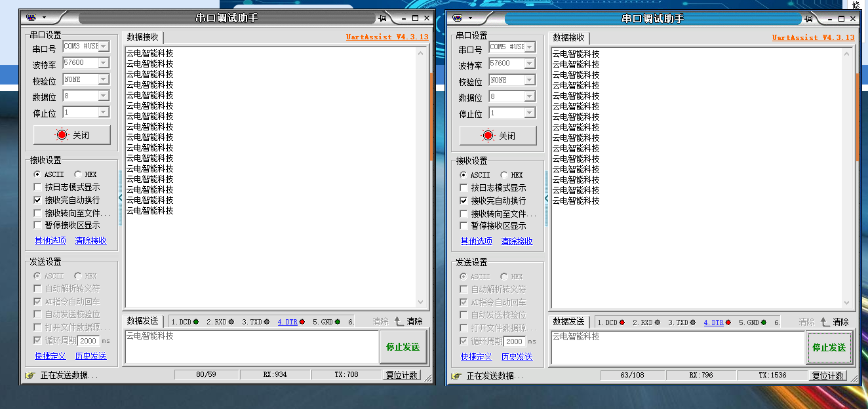The width and height of the screenshot is (868, 409).
Task: Click the status bar hand icon in COM5 window
Action: tap(456, 376)
